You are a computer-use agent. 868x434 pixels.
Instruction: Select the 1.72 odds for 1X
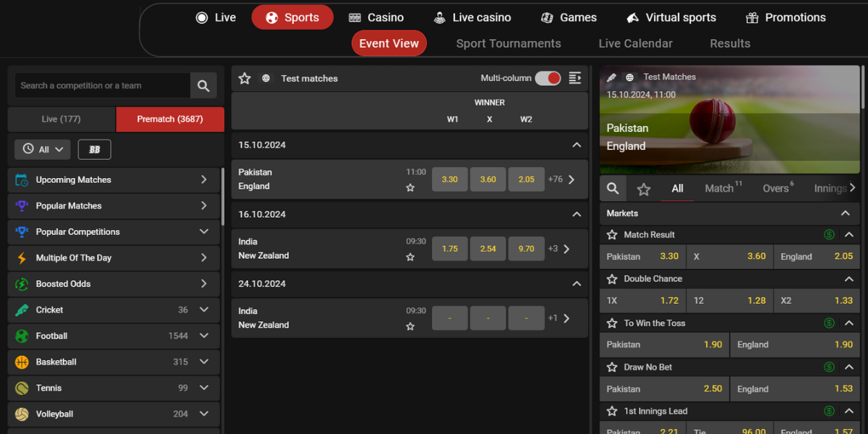point(642,300)
